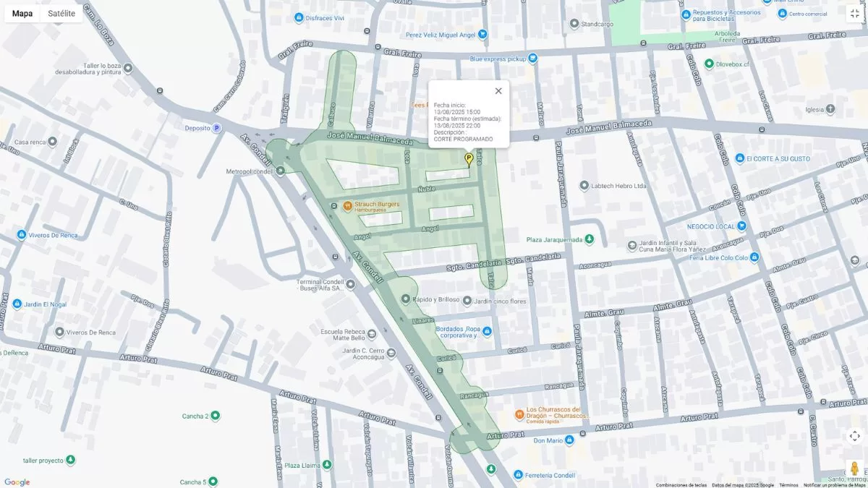Click Deposito parking icon
868x488 pixels.
point(216,128)
